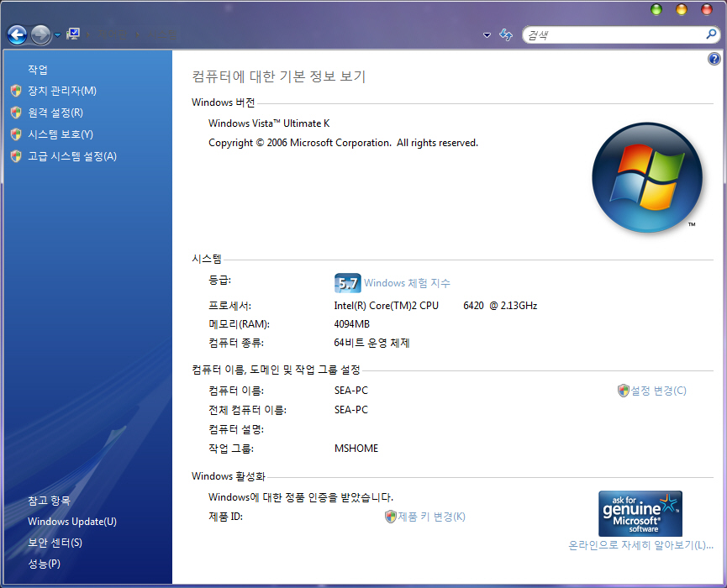
Task: Click the memory value 4094MB
Action: tap(352, 324)
